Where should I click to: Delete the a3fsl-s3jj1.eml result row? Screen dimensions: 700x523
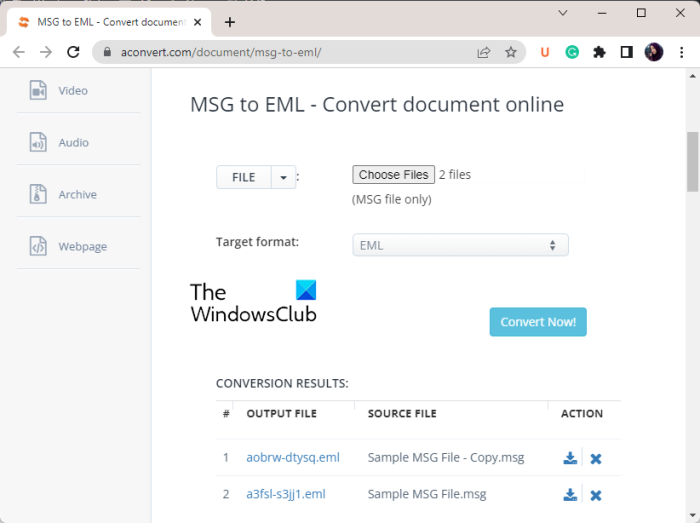[596, 495]
